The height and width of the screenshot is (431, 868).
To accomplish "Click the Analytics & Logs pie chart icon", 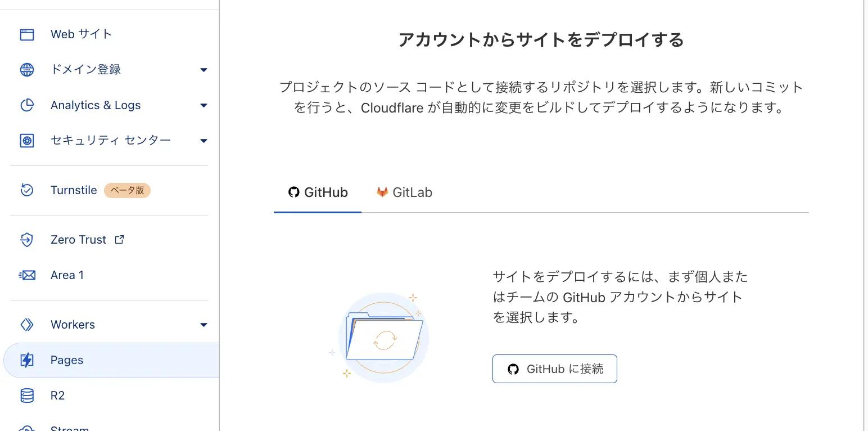I will 26,105.
